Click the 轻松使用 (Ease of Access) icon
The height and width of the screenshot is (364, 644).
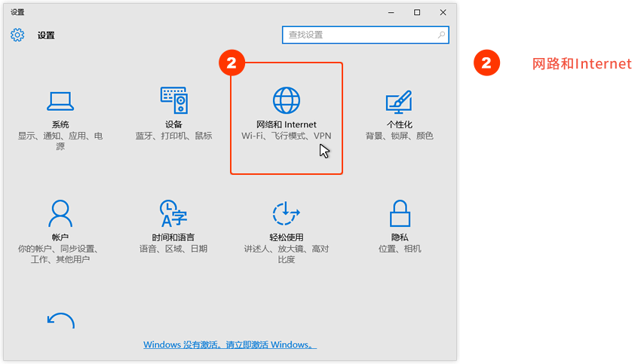point(287,213)
